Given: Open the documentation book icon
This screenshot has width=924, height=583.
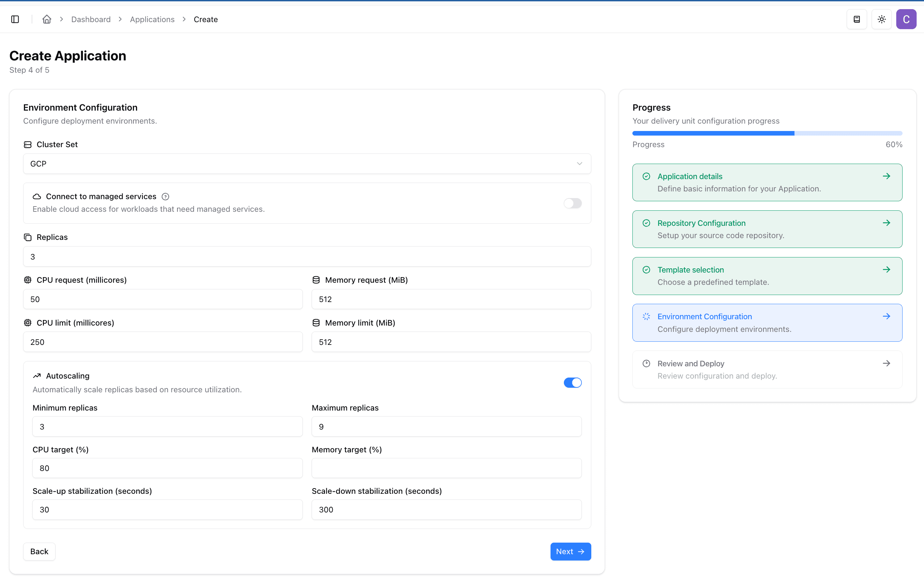Looking at the screenshot, I should click(x=857, y=19).
